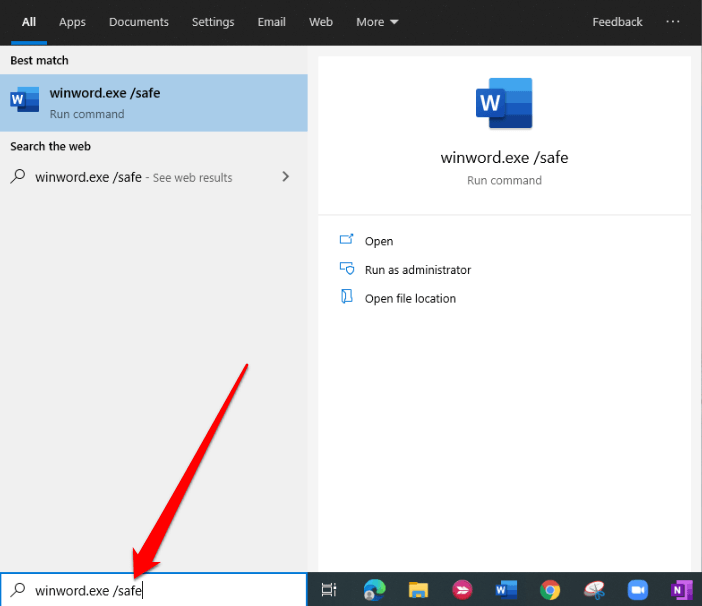Open Snipping Tool from the taskbar

[594, 590]
